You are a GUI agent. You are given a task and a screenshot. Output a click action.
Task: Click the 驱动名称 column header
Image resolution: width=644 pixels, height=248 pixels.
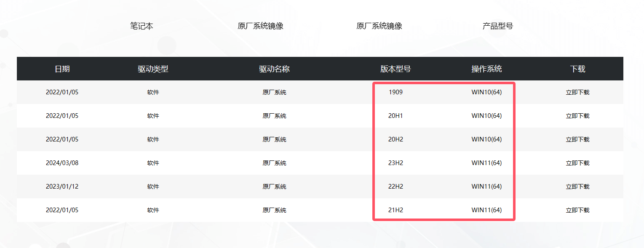click(274, 69)
